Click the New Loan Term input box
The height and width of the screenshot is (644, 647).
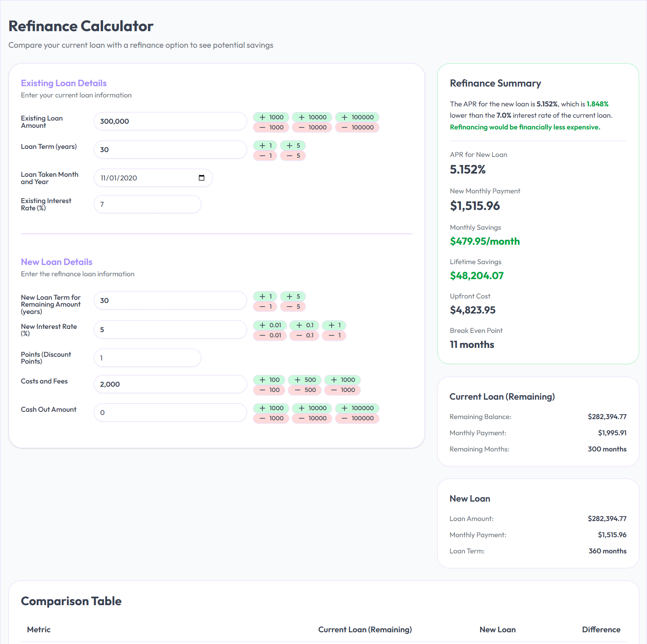pyautogui.click(x=170, y=300)
